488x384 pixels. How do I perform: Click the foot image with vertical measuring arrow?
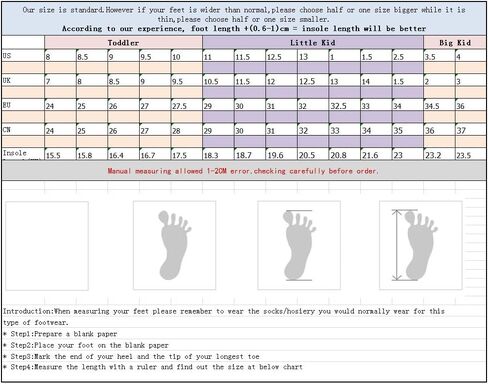coord(421,245)
